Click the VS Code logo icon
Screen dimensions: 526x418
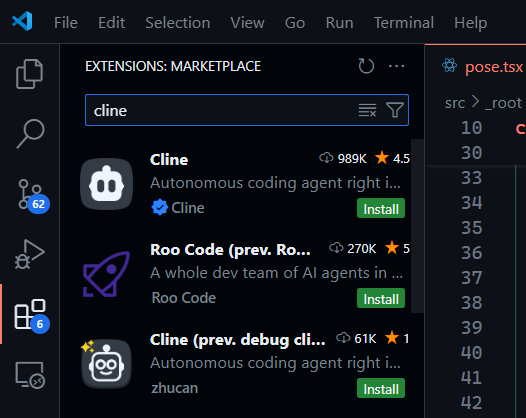tap(22, 21)
